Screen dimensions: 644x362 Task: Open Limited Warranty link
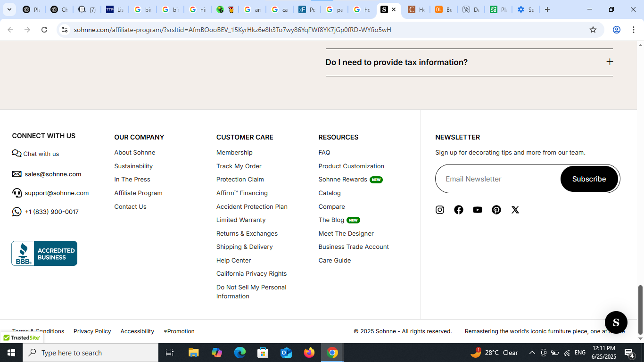(241, 220)
